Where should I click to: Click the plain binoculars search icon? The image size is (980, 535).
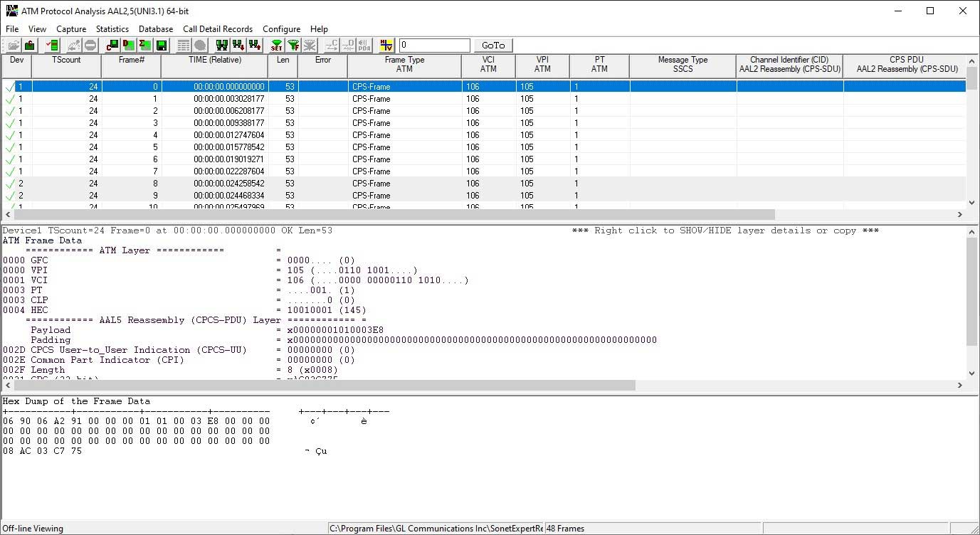pos(222,46)
